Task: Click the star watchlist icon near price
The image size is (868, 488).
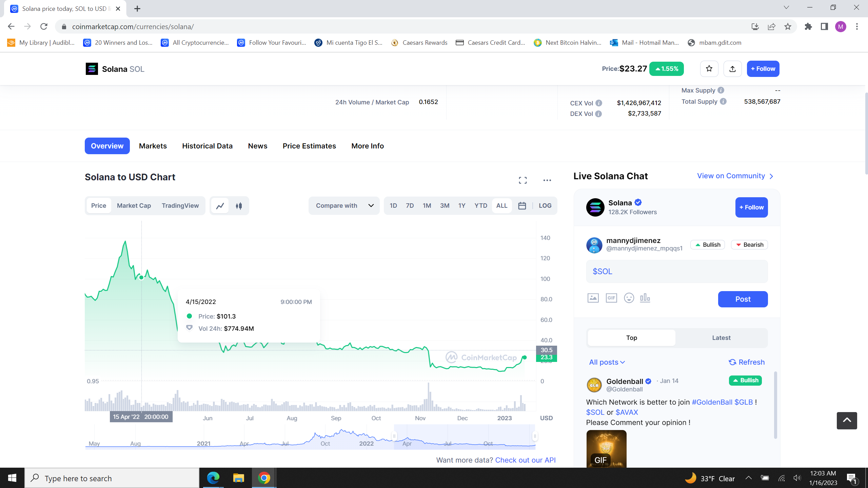Action: pyautogui.click(x=709, y=69)
